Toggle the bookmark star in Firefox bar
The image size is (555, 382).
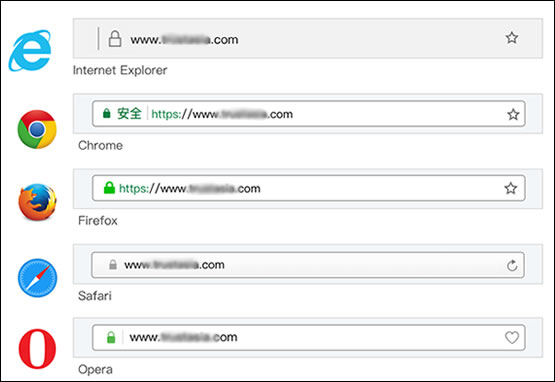coord(510,188)
